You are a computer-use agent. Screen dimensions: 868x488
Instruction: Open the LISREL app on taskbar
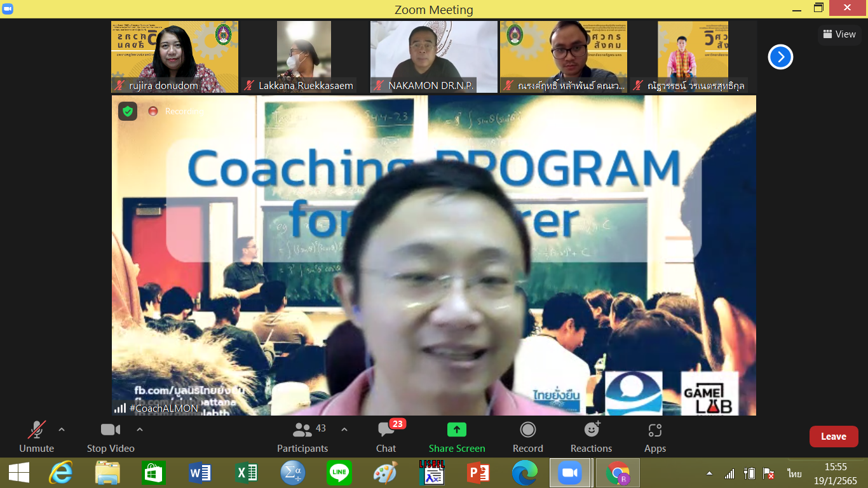pyautogui.click(x=431, y=473)
